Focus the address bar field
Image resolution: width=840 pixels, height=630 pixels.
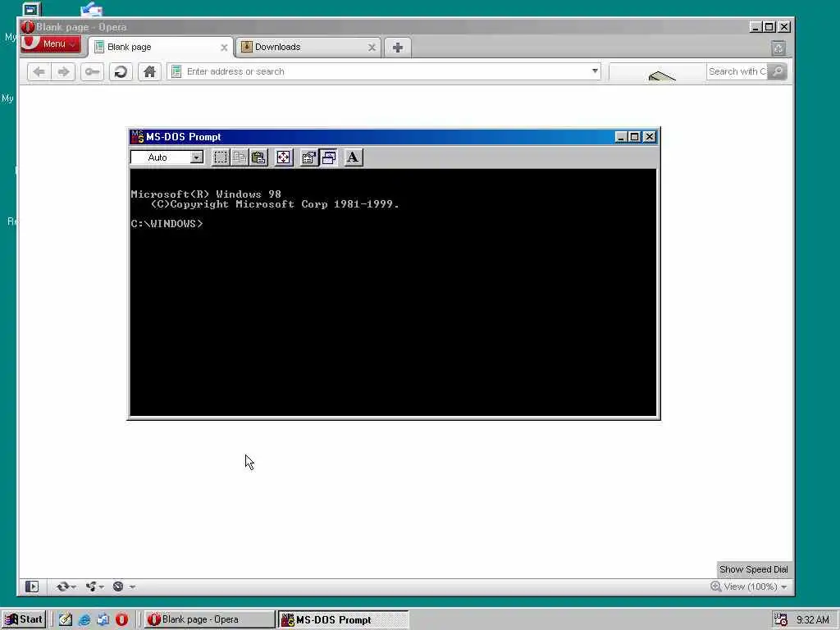(384, 72)
